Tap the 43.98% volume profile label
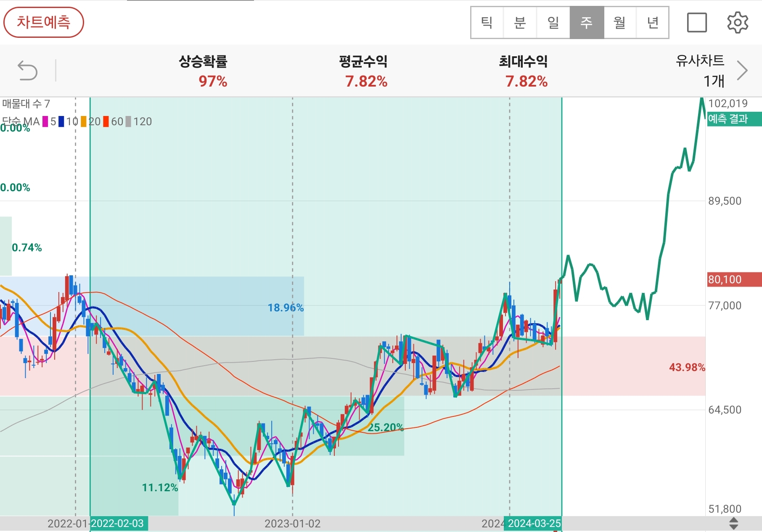762x532 pixels. tap(687, 367)
